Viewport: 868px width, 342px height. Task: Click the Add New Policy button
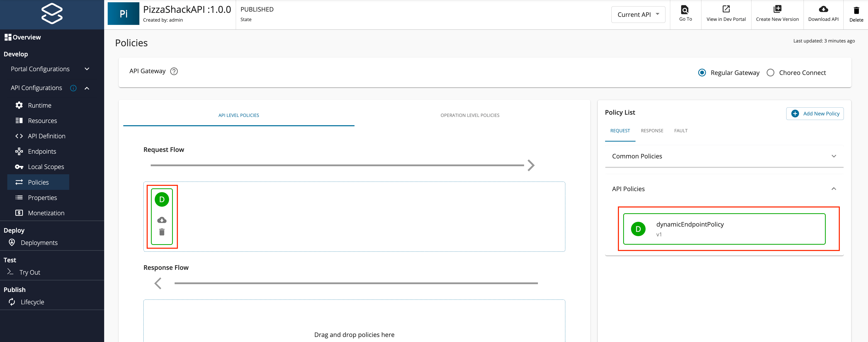coord(815,114)
